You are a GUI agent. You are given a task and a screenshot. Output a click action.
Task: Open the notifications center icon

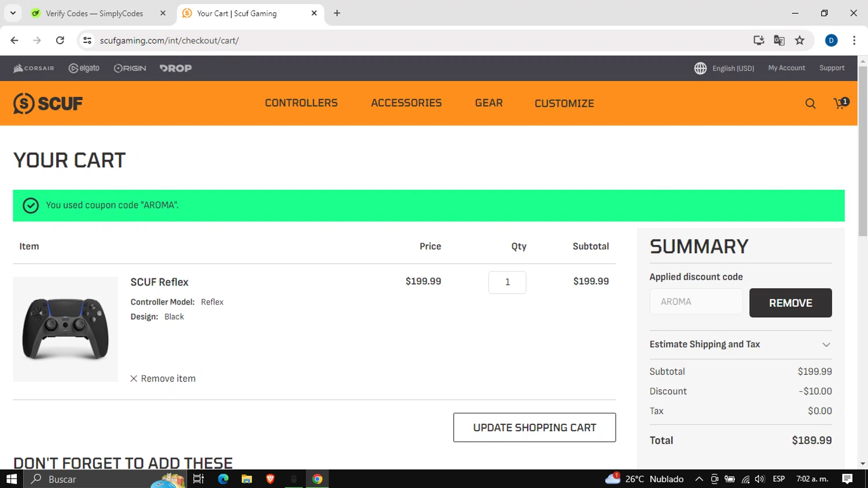pos(847,479)
